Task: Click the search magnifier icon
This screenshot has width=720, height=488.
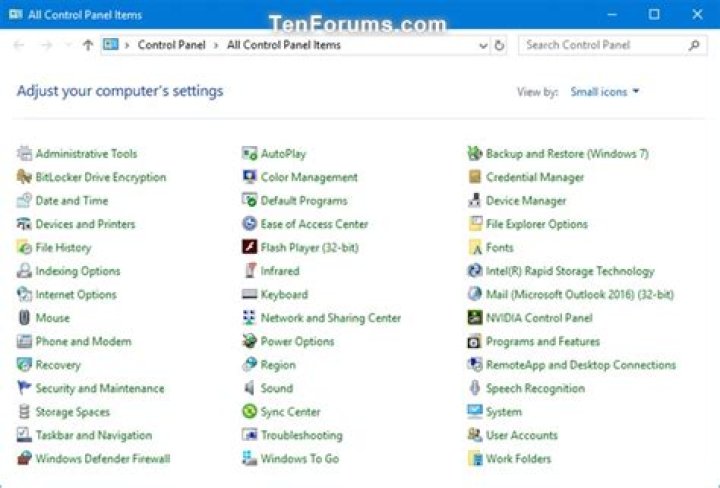Action: pos(694,45)
